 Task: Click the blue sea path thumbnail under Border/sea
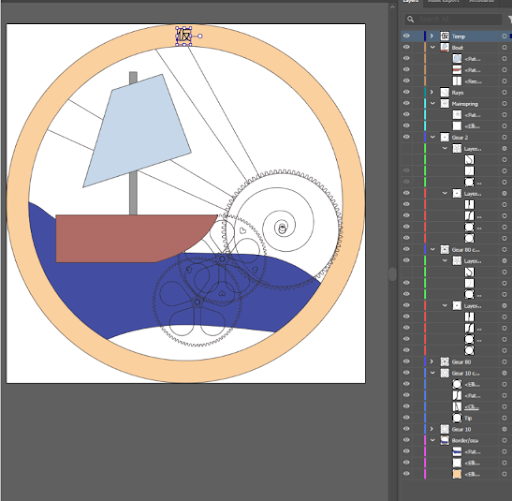click(457, 452)
